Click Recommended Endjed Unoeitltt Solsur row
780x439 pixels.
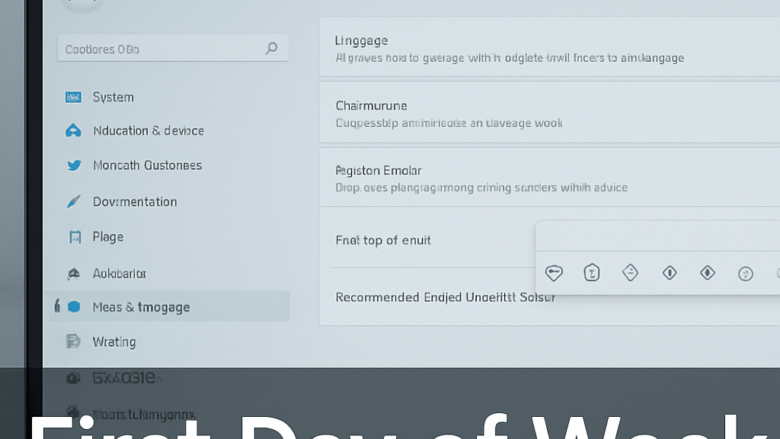pos(445,297)
